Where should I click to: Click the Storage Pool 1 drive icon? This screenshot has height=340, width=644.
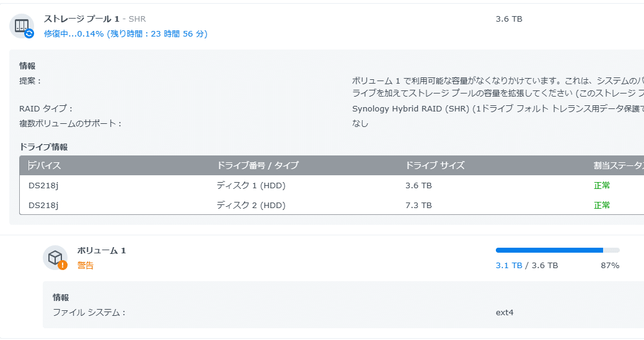click(x=21, y=26)
